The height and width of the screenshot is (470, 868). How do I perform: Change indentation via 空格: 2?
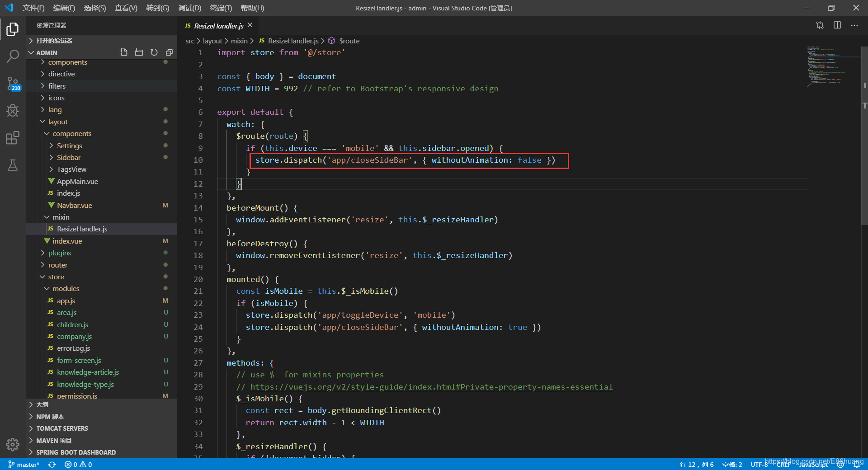(x=732, y=465)
